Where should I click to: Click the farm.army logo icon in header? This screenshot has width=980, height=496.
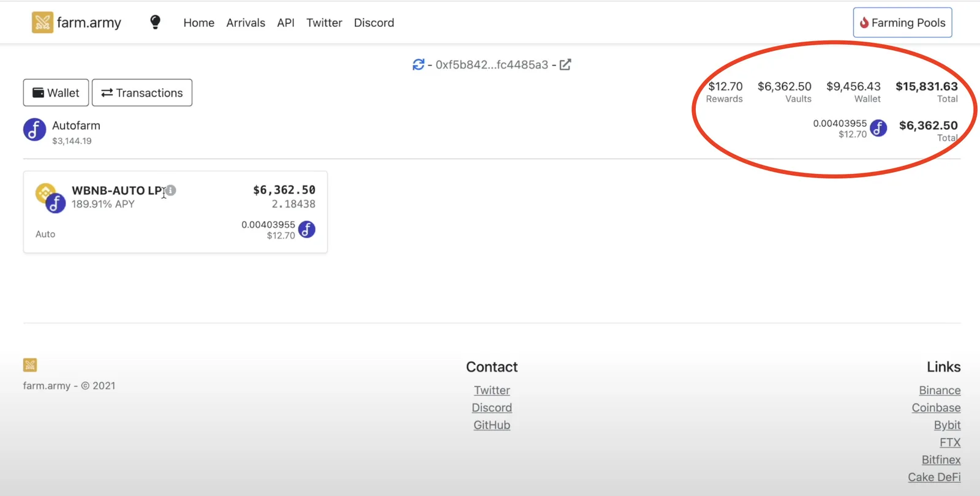click(x=42, y=23)
